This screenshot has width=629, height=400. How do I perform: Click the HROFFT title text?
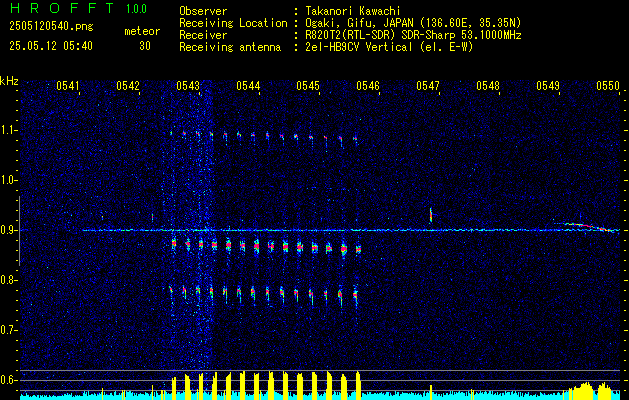62,8
